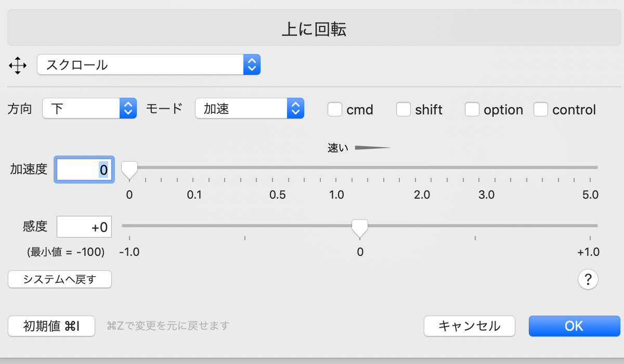Click the キャンセル button
The height and width of the screenshot is (364, 624).
[469, 326]
